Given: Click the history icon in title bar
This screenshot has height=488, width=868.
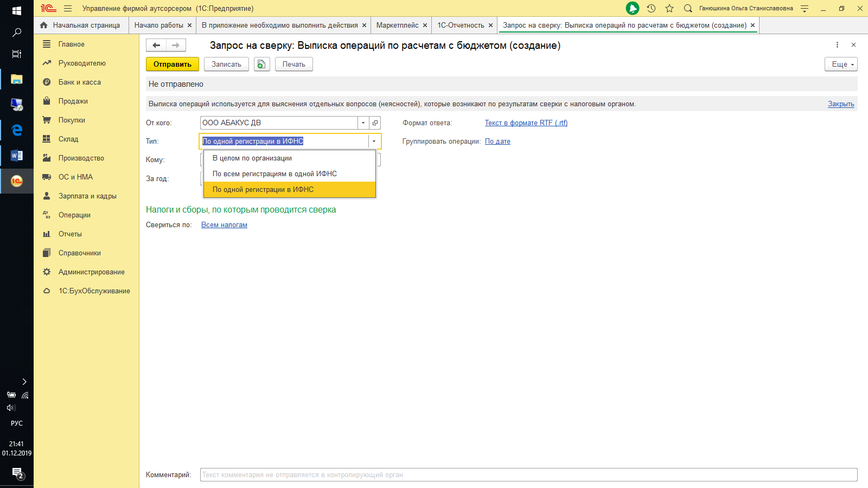Looking at the screenshot, I should 651,9.
